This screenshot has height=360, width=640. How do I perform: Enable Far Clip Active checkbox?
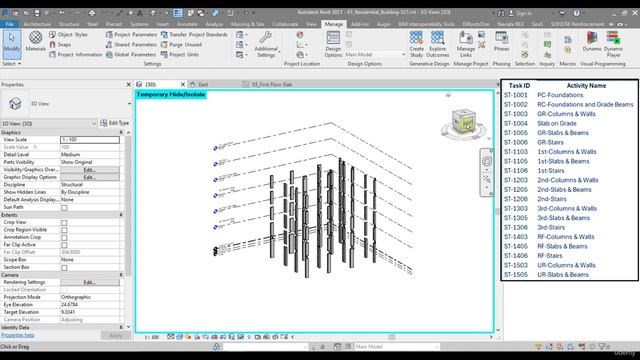[x=64, y=245]
